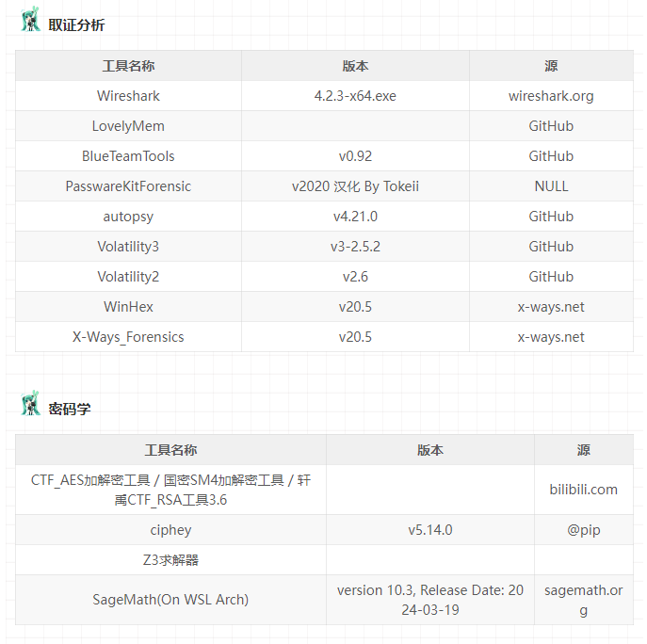
Task: Click the @pip source cell
Action: pos(583,530)
